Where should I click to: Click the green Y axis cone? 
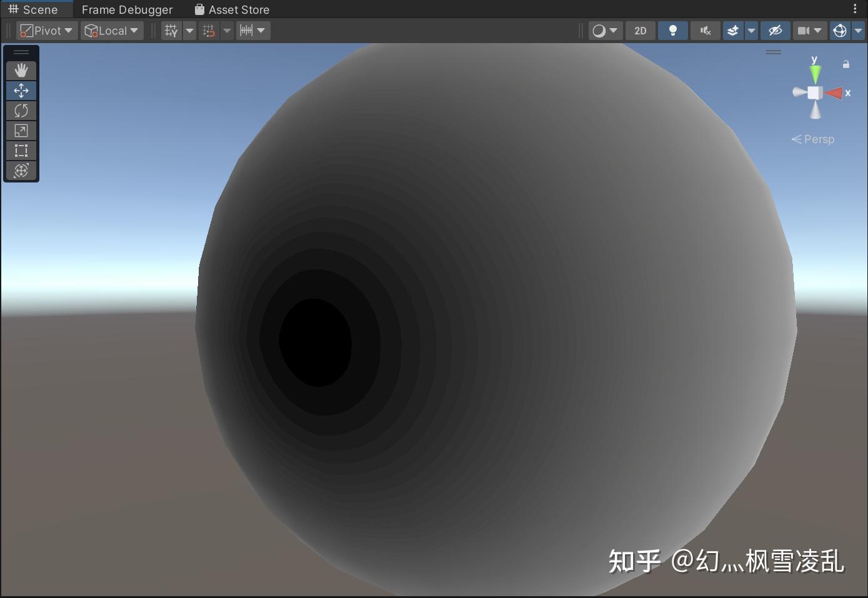point(815,74)
